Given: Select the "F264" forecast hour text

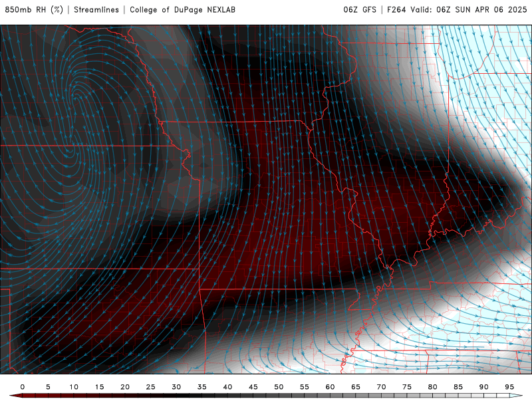Looking at the screenshot, I should point(396,9).
